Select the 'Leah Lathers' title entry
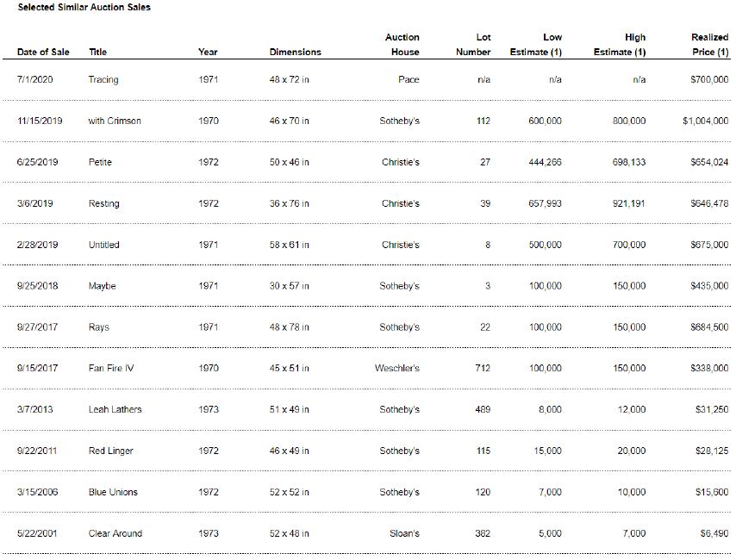This screenshot has width=736, height=560. (115, 410)
